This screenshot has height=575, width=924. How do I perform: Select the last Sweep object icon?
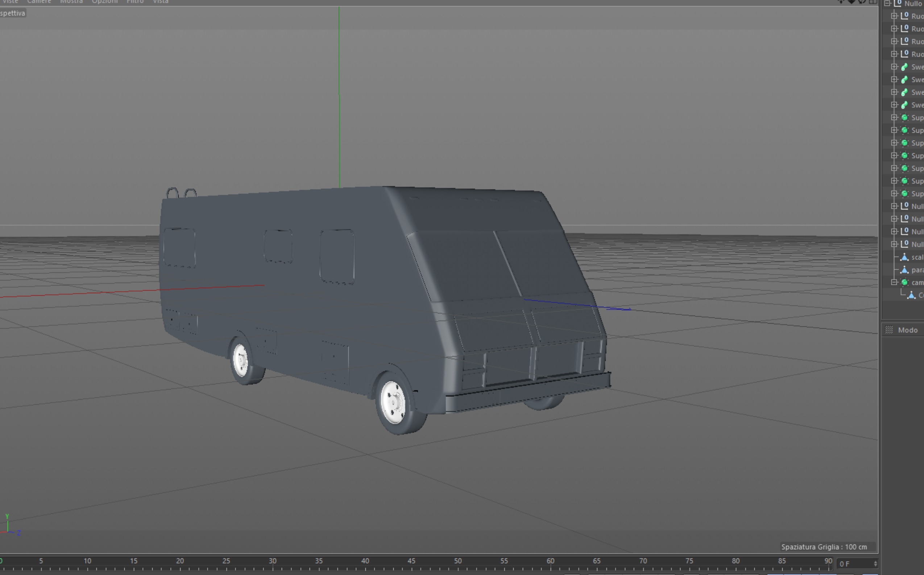point(904,105)
